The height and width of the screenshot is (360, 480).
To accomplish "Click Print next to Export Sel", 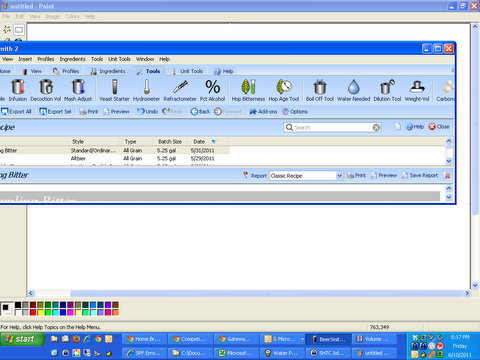I will (x=89, y=112).
